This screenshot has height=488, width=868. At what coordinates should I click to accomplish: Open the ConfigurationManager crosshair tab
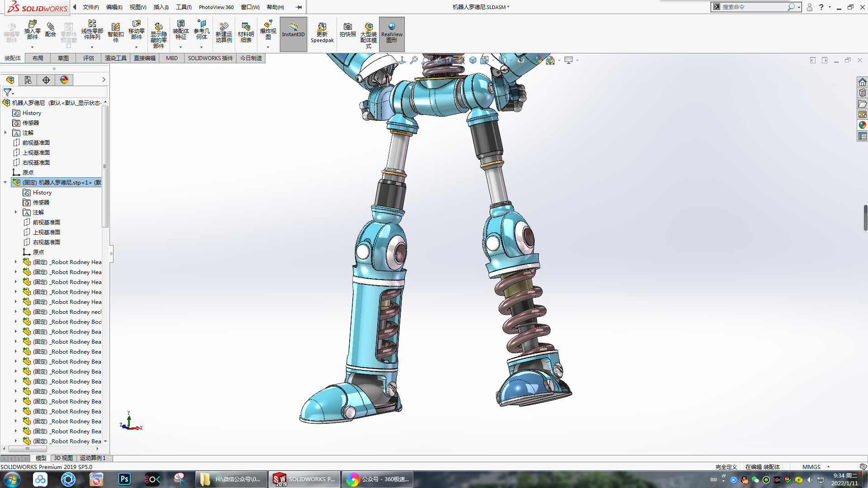[x=46, y=80]
